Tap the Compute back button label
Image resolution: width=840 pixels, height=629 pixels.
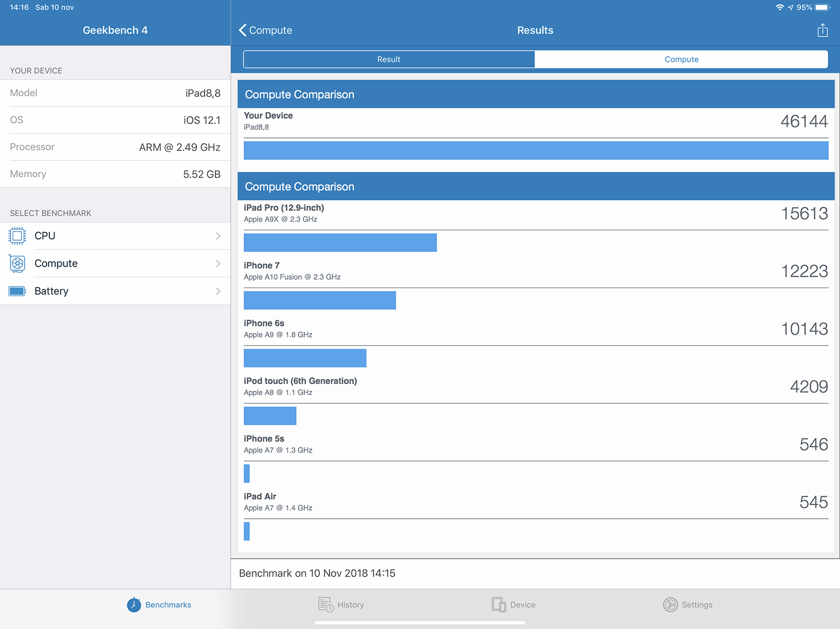tap(271, 30)
